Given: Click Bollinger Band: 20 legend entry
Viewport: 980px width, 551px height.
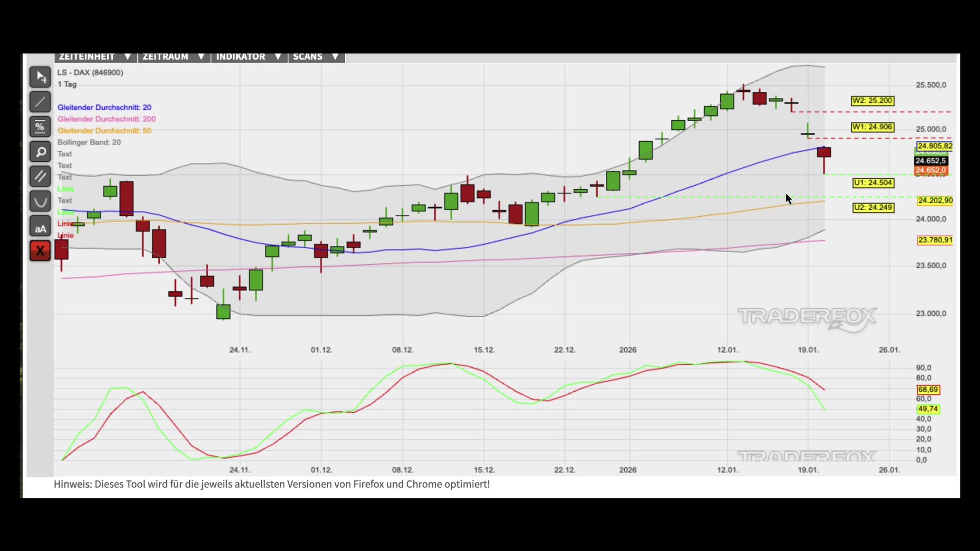Looking at the screenshot, I should coord(89,142).
